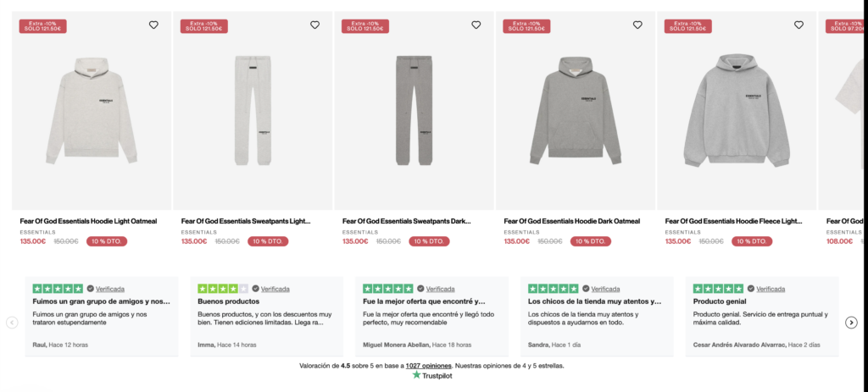Image resolution: width=868 pixels, height=392 pixels.
Task: Toggle wishlist heart on Hoodie Dark Oatmeal
Action: [x=637, y=25]
